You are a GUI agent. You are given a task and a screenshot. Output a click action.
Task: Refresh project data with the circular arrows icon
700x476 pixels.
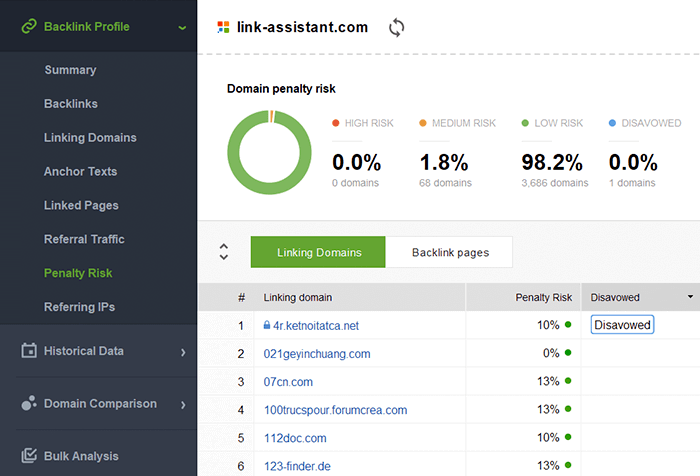click(396, 28)
